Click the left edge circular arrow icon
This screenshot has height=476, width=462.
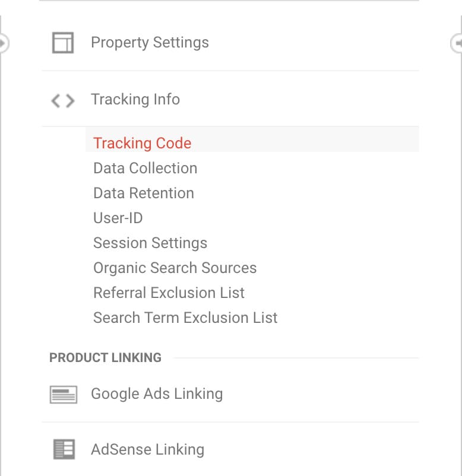[x=4, y=43]
